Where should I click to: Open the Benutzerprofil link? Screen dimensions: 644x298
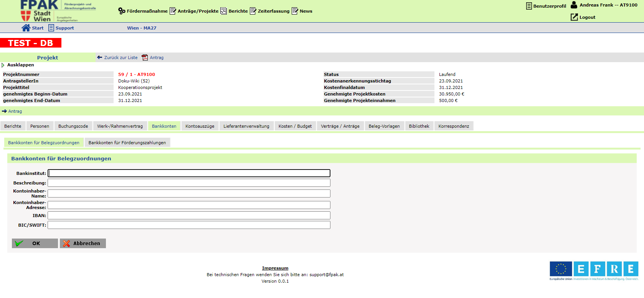pyautogui.click(x=550, y=6)
